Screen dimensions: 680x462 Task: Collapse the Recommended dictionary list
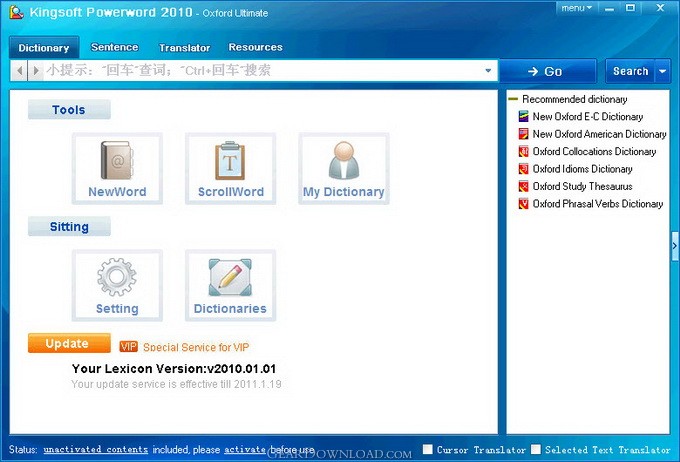pos(513,99)
